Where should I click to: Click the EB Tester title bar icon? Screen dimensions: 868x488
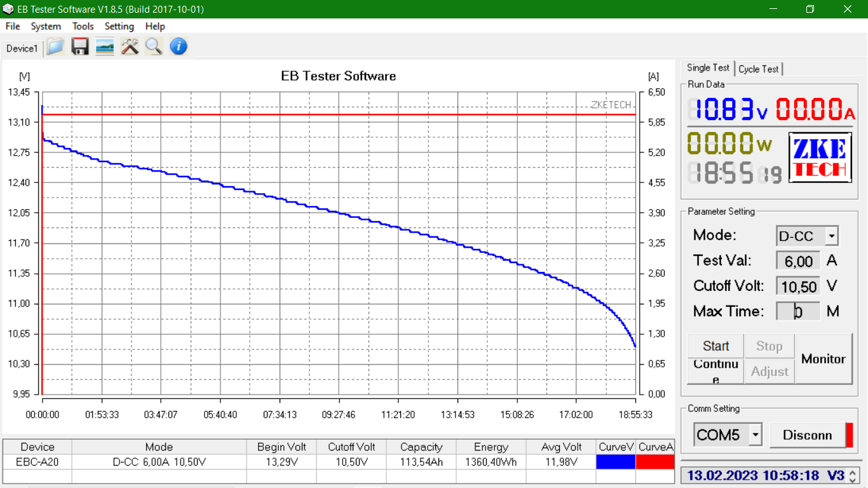[x=8, y=10]
